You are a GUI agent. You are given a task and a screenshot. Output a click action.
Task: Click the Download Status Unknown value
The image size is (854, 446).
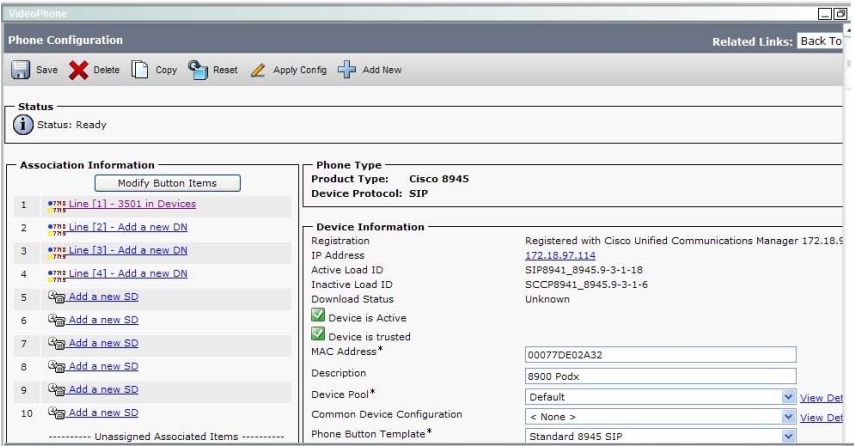547,299
